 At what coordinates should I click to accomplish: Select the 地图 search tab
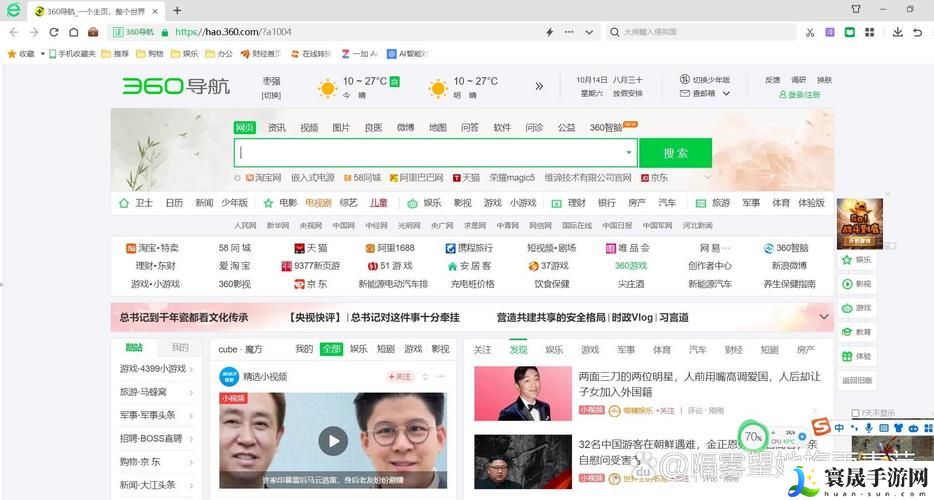pyautogui.click(x=438, y=128)
